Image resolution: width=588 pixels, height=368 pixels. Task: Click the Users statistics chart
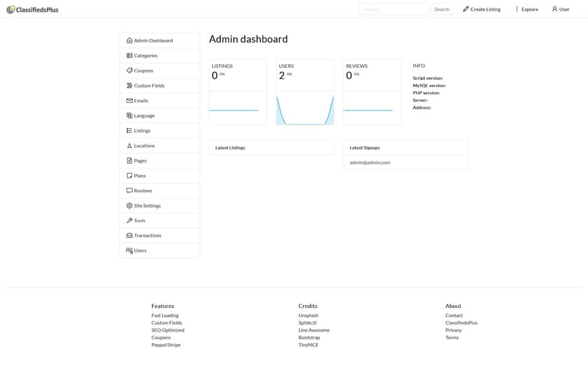(x=305, y=108)
